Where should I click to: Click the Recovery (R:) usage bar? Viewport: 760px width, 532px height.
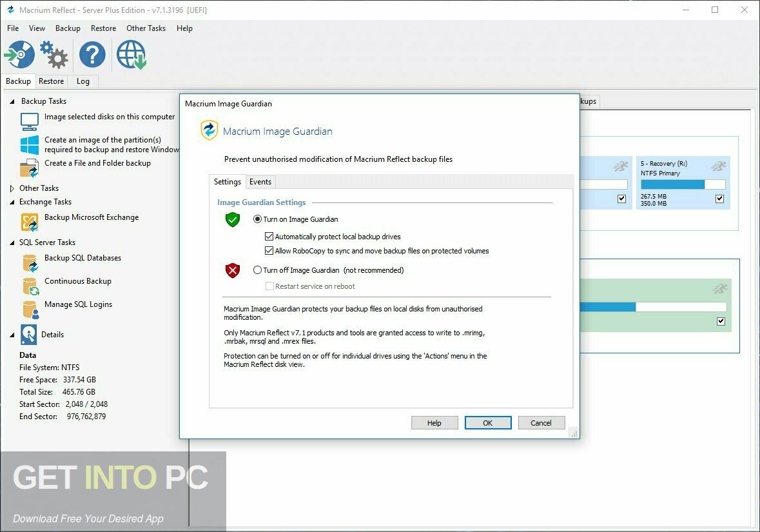point(683,184)
